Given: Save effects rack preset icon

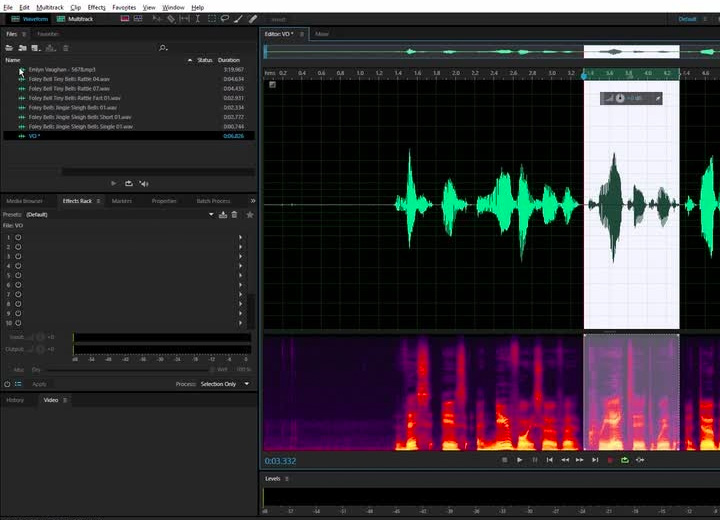Looking at the screenshot, I should pos(223,214).
